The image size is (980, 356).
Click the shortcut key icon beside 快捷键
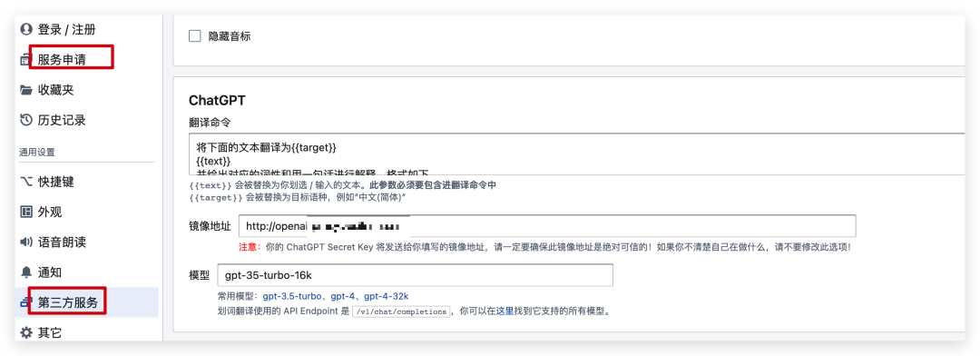coord(25,182)
